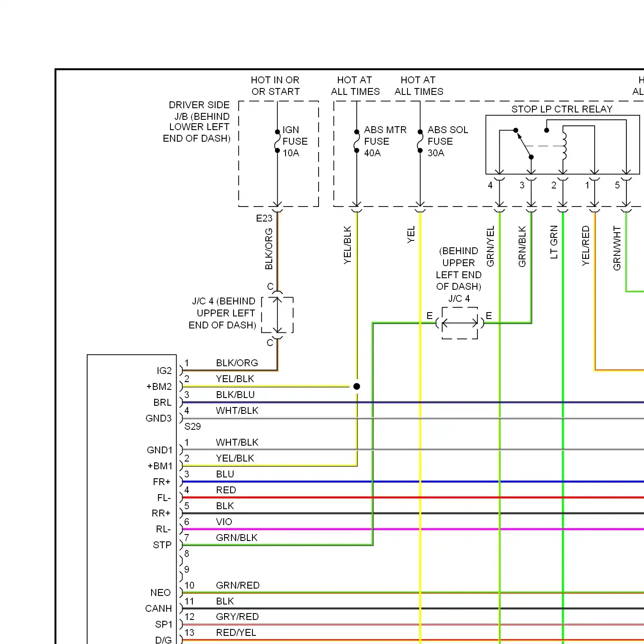644x644 pixels.
Task: Click the D/G terminal name
Action: tap(163, 640)
